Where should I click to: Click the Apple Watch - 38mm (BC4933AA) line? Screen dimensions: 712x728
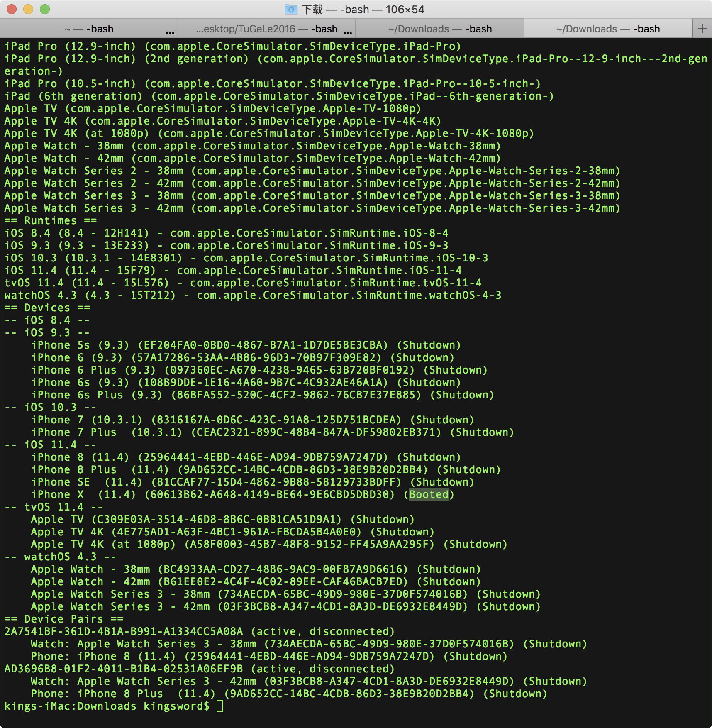coord(256,569)
